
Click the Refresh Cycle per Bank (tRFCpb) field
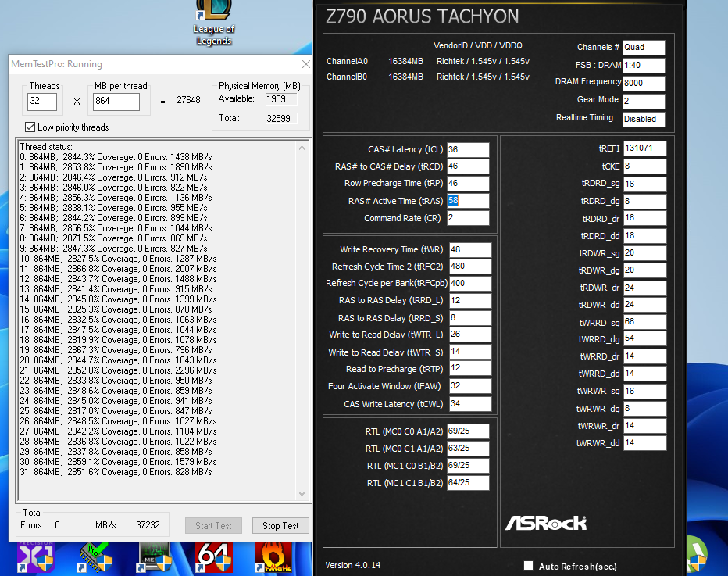470,284
